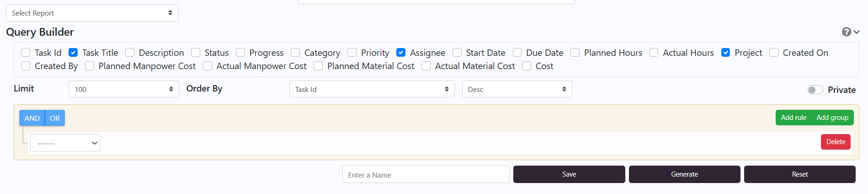Click the Add group button
This screenshot has height=194, width=868.
click(x=832, y=118)
